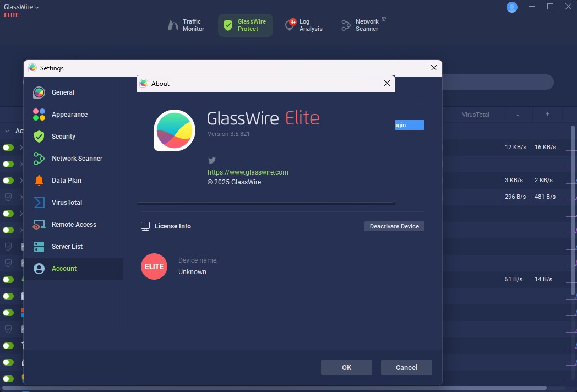Viewport: 577px width, 392px height.
Task: Expand the 296 B/s app row
Action: [21, 197]
